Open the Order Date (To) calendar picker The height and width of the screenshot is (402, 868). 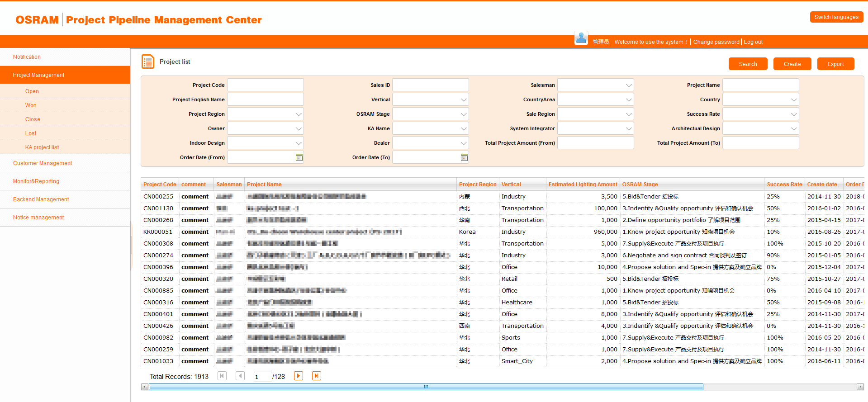464,157
